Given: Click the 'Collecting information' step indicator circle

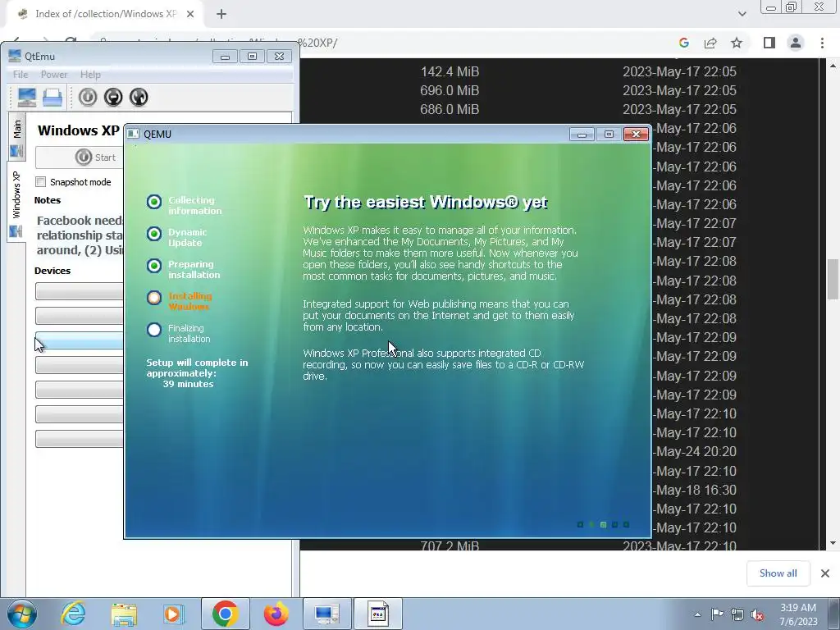Looking at the screenshot, I should click(153, 202).
